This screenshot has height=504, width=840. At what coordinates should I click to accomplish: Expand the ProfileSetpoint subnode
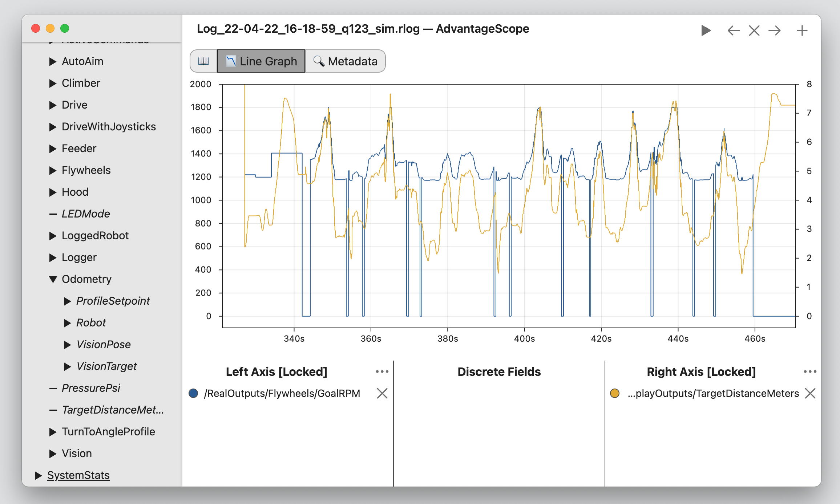click(67, 301)
